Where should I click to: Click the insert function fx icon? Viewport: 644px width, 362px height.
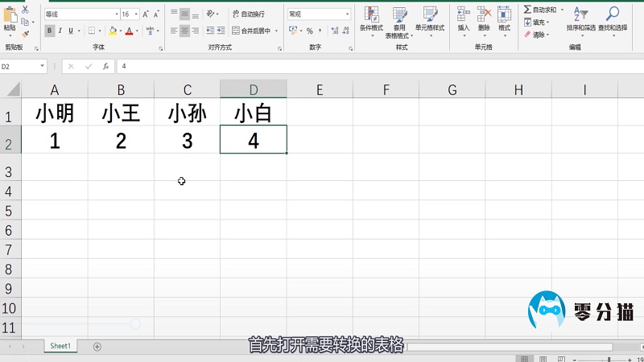pyautogui.click(x=105, y=66)
